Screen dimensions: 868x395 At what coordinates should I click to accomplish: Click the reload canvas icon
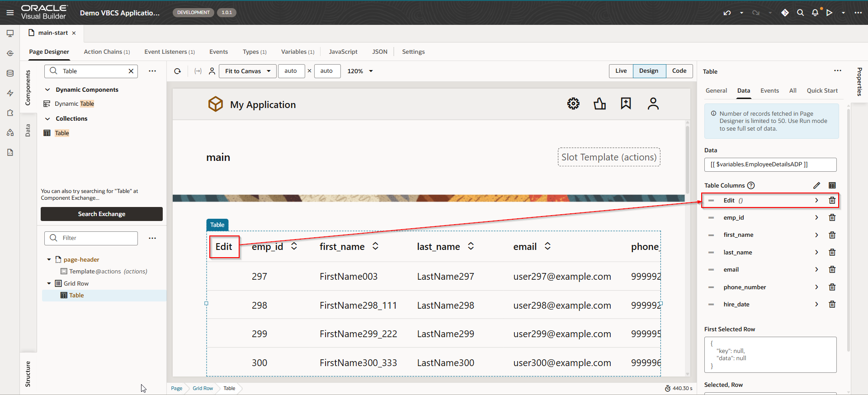coord(178,71)
